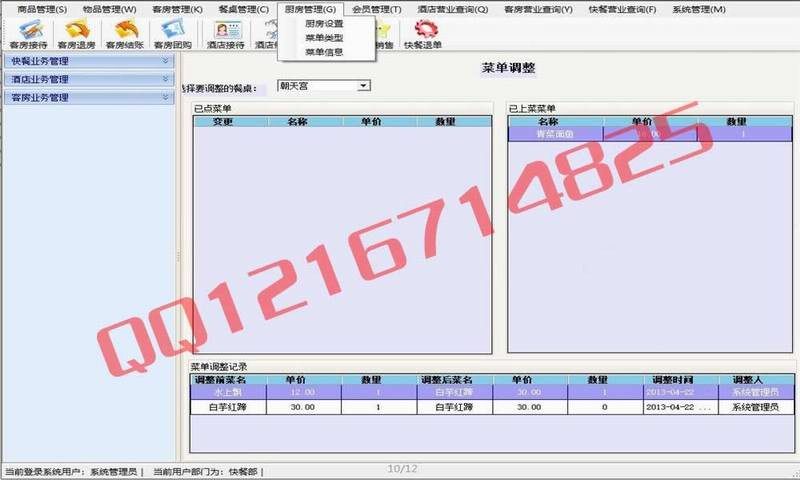Viewport: 800px width, 480px height.
Task: Click the 快餐退单 gear icon
Action: (x=423, y=34)
